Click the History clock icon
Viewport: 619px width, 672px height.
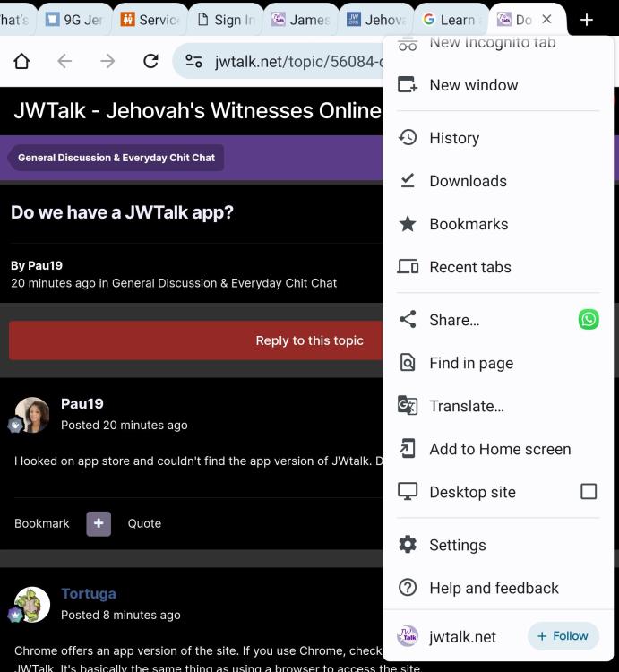408,138
